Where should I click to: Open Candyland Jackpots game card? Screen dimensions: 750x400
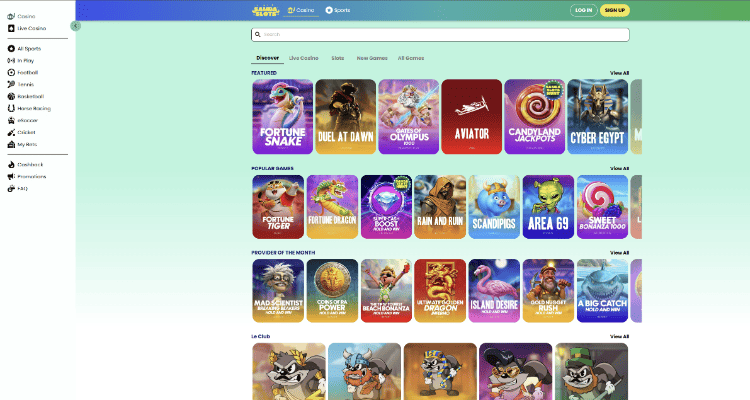point(535,117)
